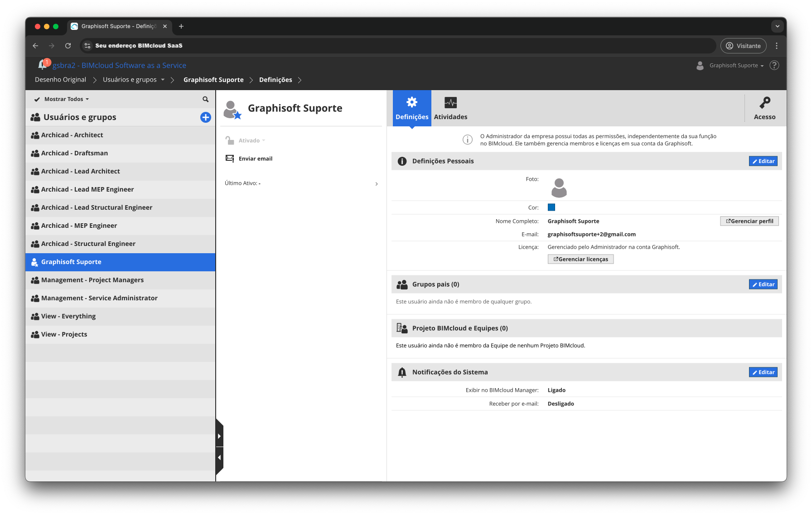Select Archicad - MEP Engineer group
Screen dimensions: 812x515
pos(120,226)
